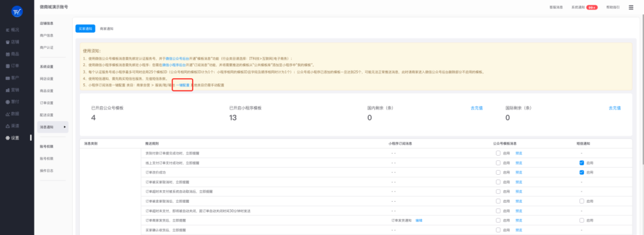Enable 公众号 template for 货到付款订单提交成功 row
Image resolution: width=644 pixels, height=235 pixels.
pos(498,153)
